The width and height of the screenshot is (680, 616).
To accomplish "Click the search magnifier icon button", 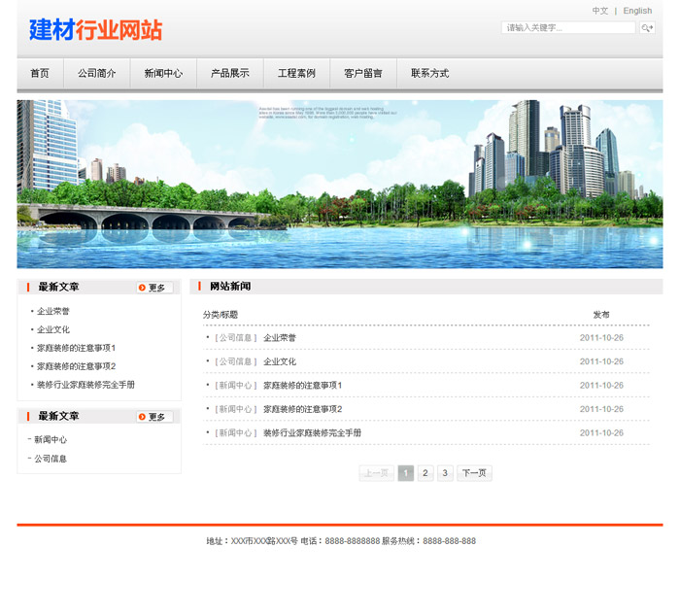I will click(x=647, y=28).
